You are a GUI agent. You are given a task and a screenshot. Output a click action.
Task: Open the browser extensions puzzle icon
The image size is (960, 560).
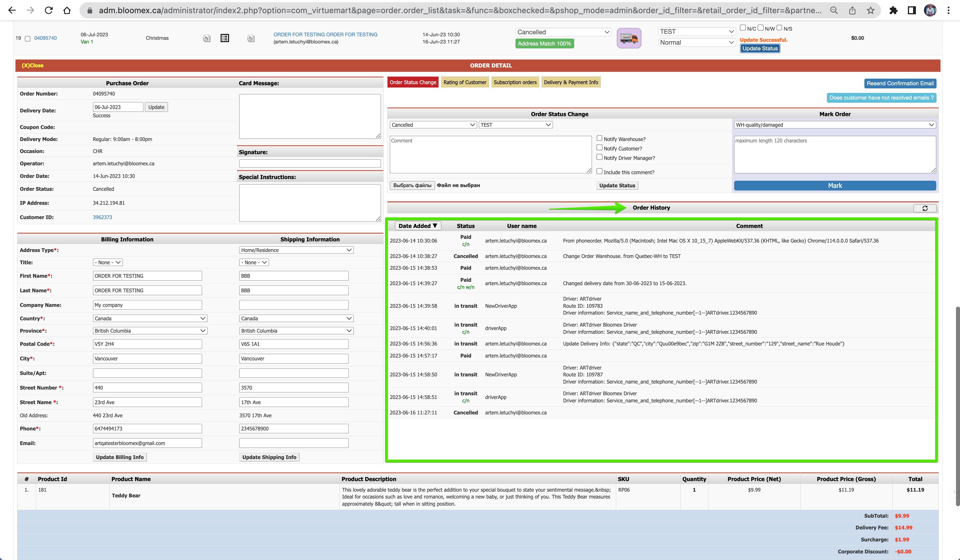[x=893, y=10]
